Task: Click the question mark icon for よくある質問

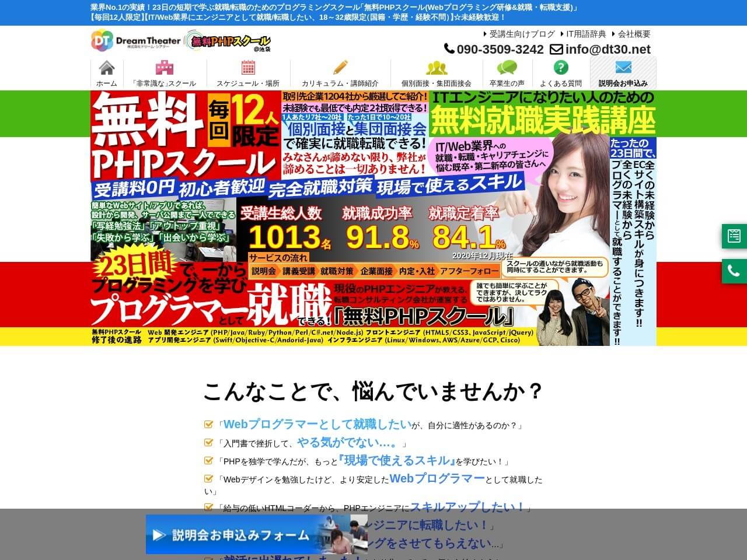Action: pos(562,68)
